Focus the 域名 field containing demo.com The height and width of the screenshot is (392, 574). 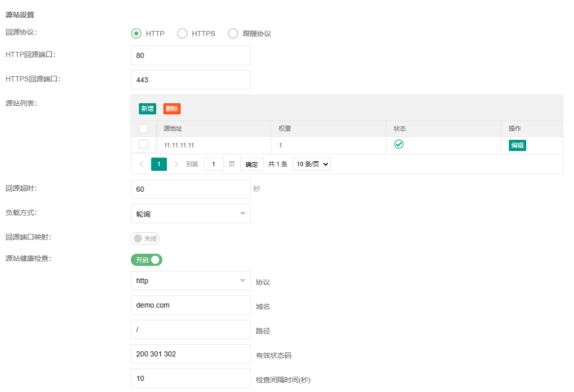190,305
